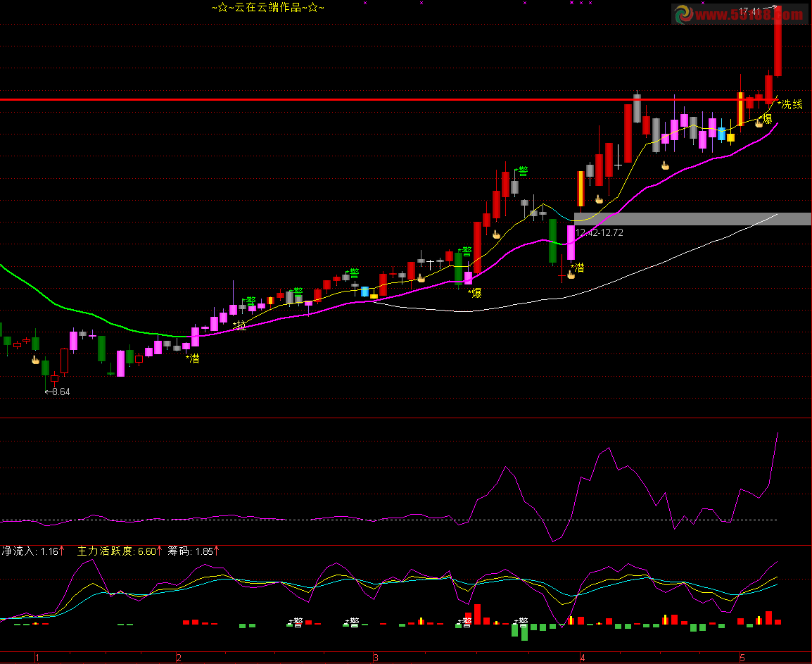Click the *爆 label beneath the green March candle
Image resolution: width=812 pixels, height=664 pixels.
click(475, 293)
